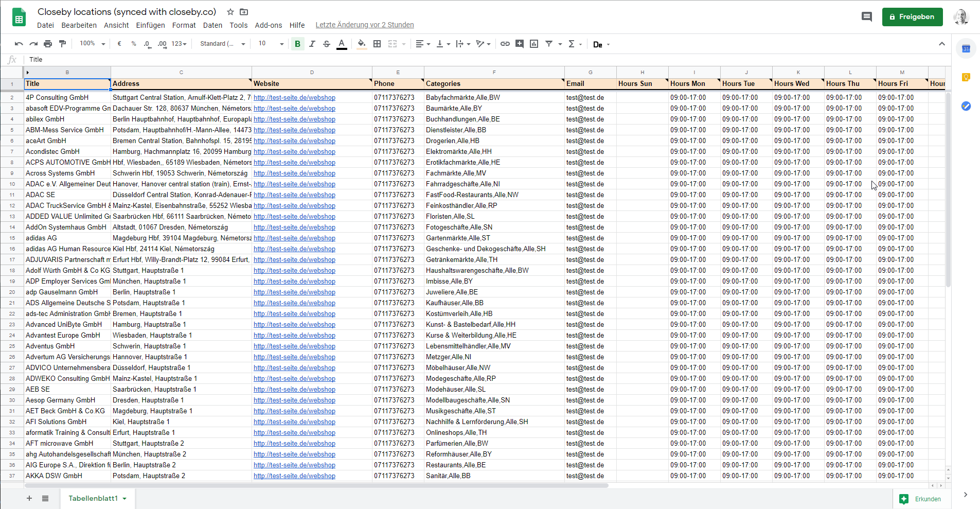Toggle bold formatting
The width and height of the screenshot is (980, 509).
[297, 44]
